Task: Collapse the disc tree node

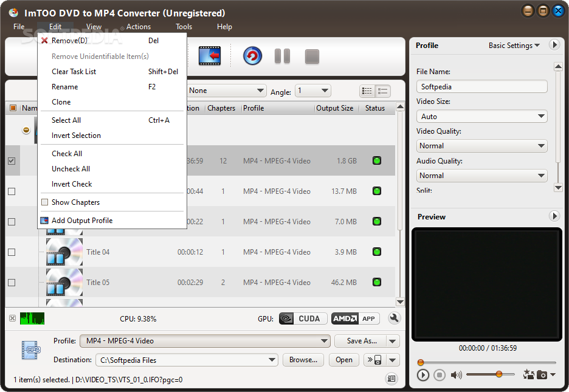Action: 26,130
